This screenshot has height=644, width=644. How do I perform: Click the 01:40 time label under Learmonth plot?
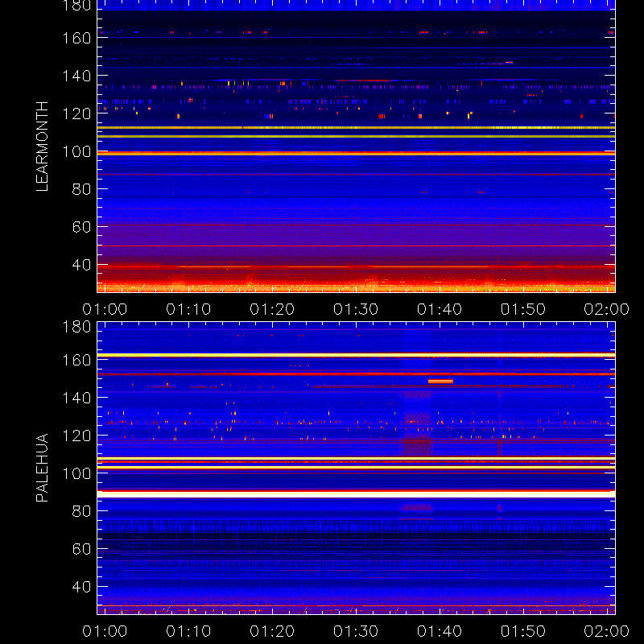point(440,309)
